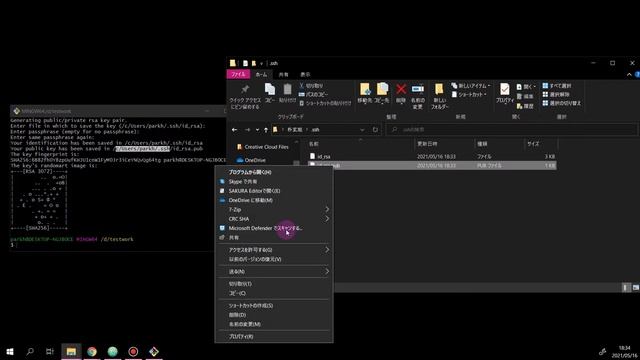Collapse the ribbon with chevron

[x=629, y=75]
